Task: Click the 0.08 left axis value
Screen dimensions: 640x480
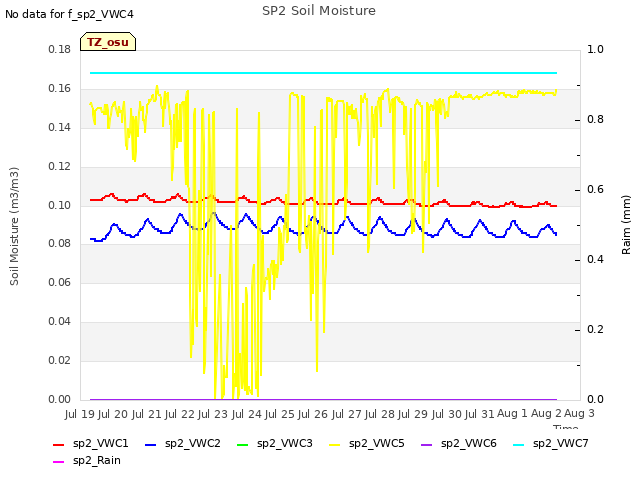Action: coord(60,244)
